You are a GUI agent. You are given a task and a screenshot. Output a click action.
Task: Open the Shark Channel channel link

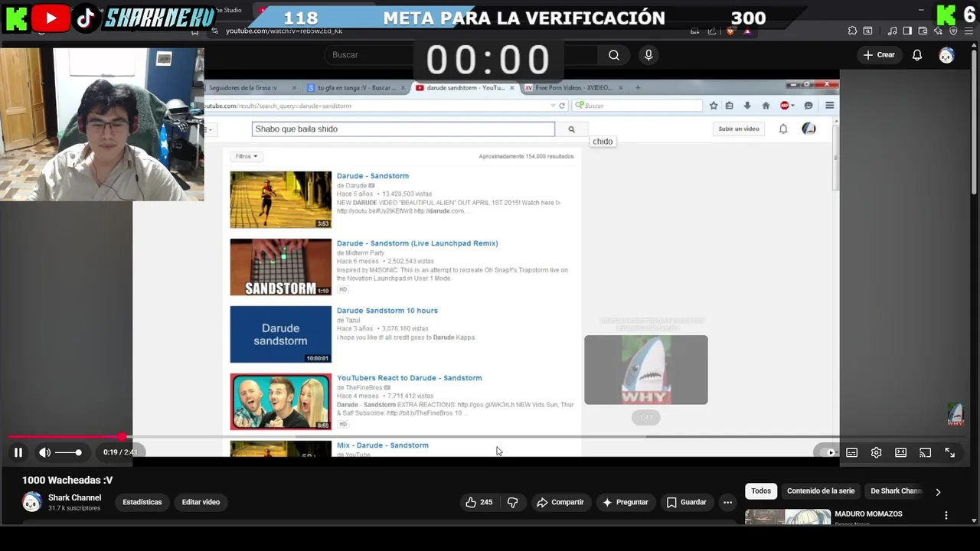pyautogui.click(x=74, y=497)
